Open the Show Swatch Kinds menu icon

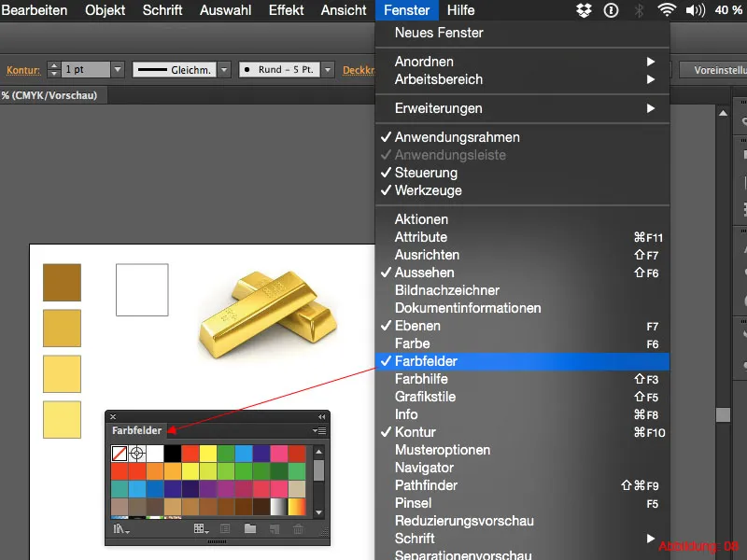[x=201, y=529]
